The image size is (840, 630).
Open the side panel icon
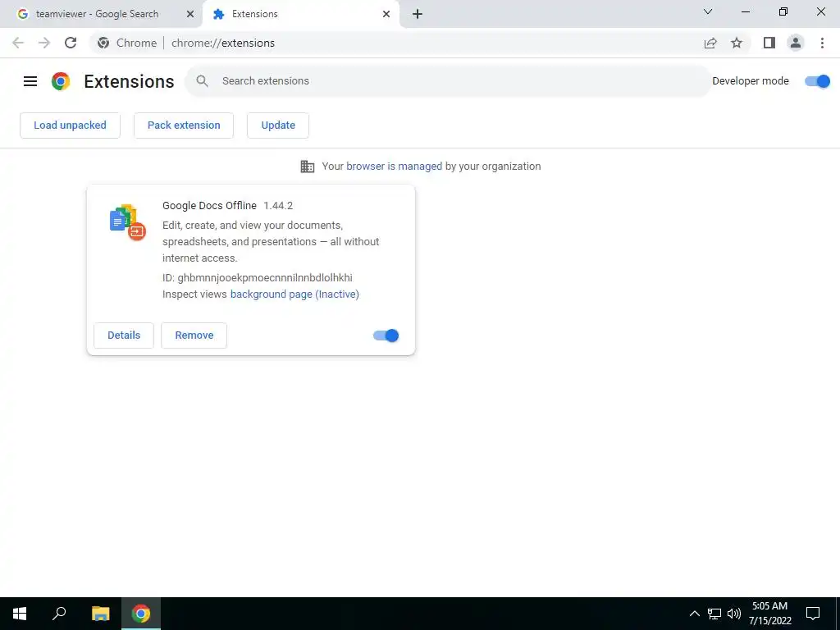coord(769,43)
